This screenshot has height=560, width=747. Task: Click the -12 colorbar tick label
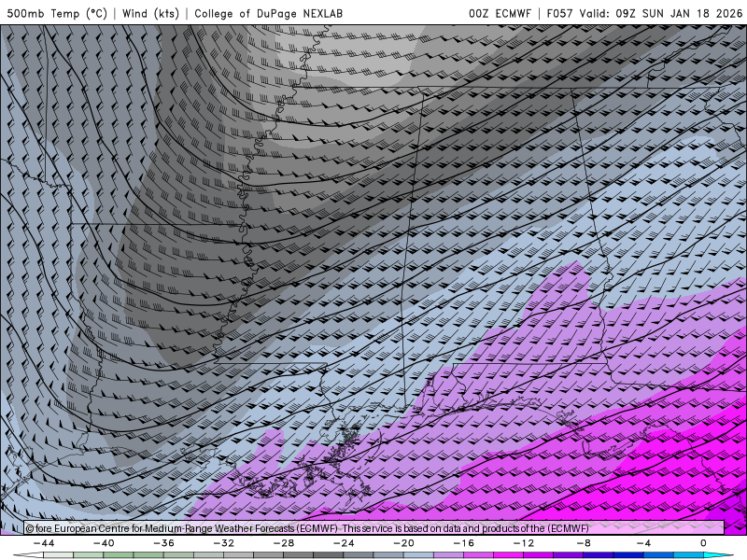(524, 543)
